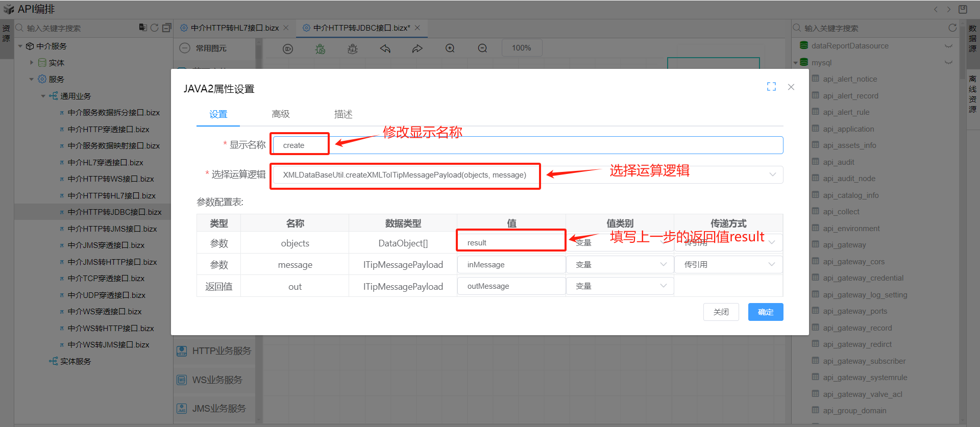Zoom out with the magnifier minus icon
This screenshot has height=427, width=980.
coord(482,48)
